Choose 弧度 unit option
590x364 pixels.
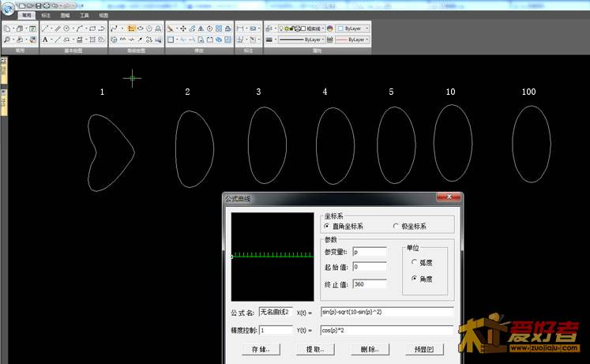(415, 262)
